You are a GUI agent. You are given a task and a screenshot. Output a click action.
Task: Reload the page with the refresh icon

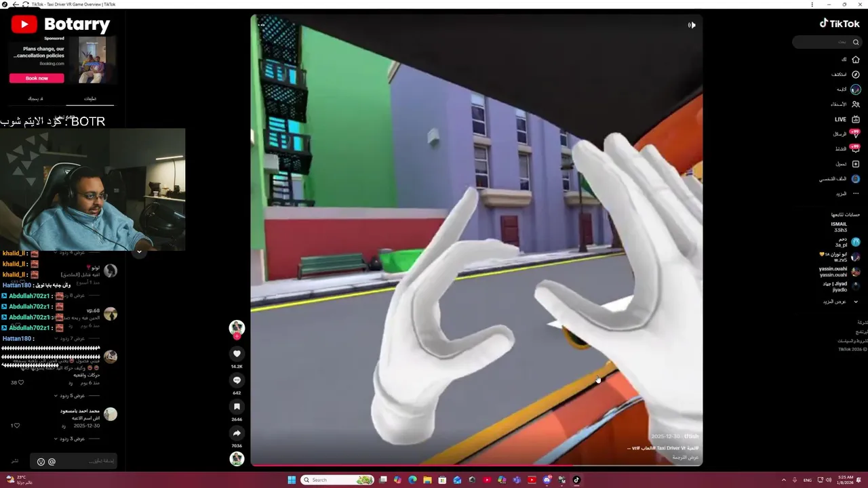[25, 4]
